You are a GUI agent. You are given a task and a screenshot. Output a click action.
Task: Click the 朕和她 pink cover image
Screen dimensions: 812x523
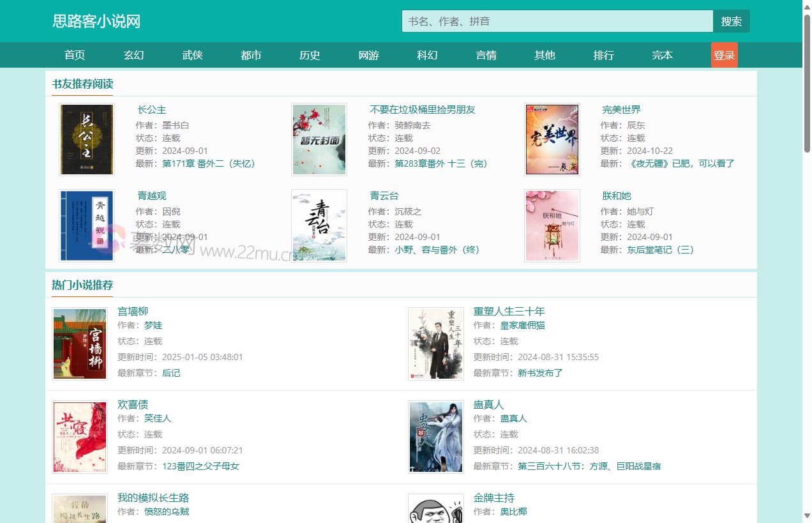click(x=552, y=225)
